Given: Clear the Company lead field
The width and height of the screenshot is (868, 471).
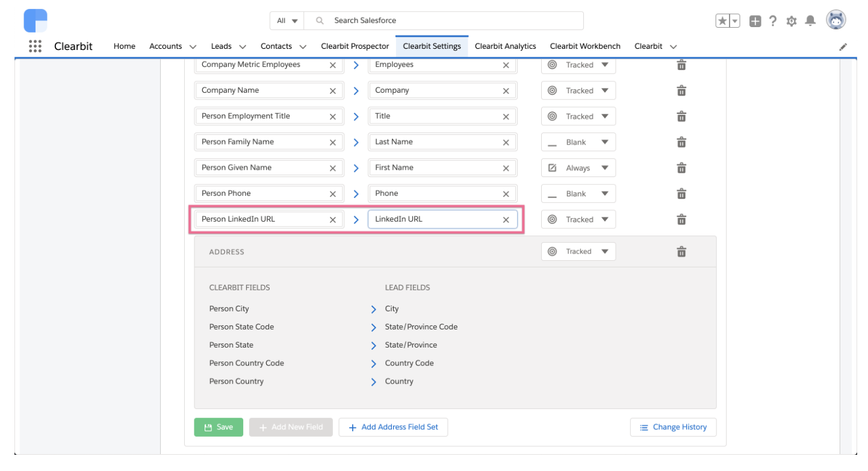Looking at the screenshot, I should [506, 91].
